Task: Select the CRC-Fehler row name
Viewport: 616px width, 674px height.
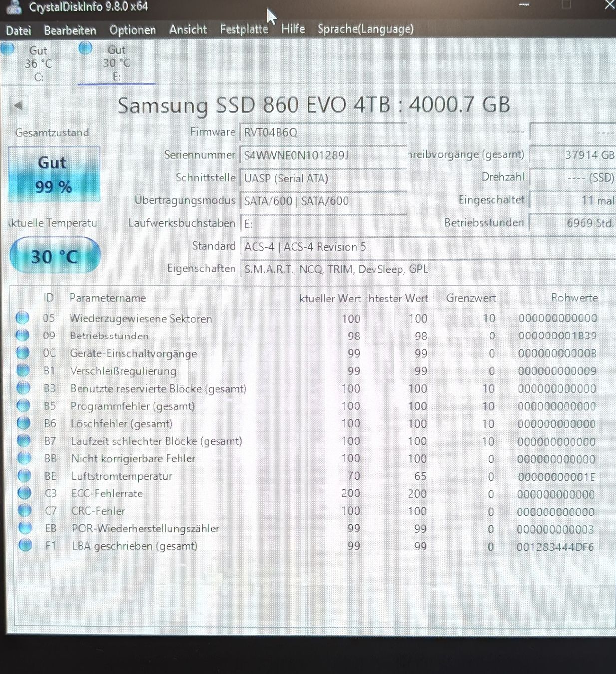Action: (98, 511)
